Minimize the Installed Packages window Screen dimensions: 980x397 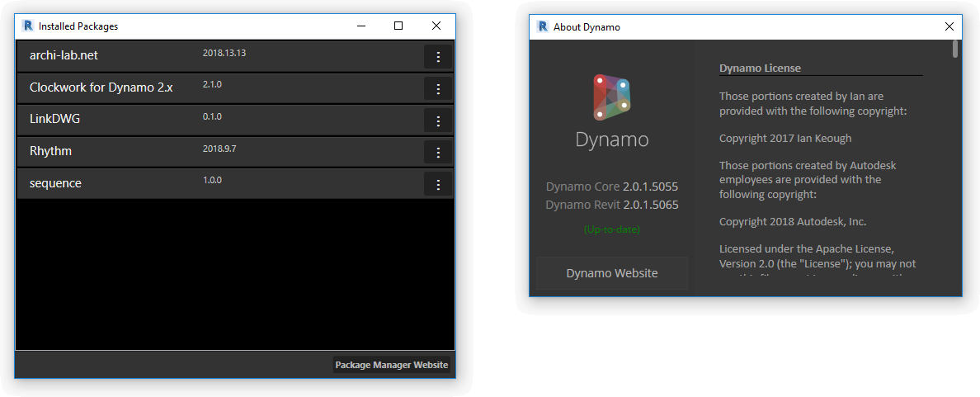coord(360,26)
